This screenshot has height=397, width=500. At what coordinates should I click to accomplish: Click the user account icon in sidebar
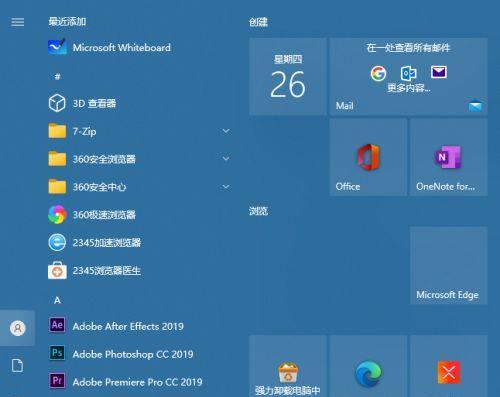(x=17, y=328)
